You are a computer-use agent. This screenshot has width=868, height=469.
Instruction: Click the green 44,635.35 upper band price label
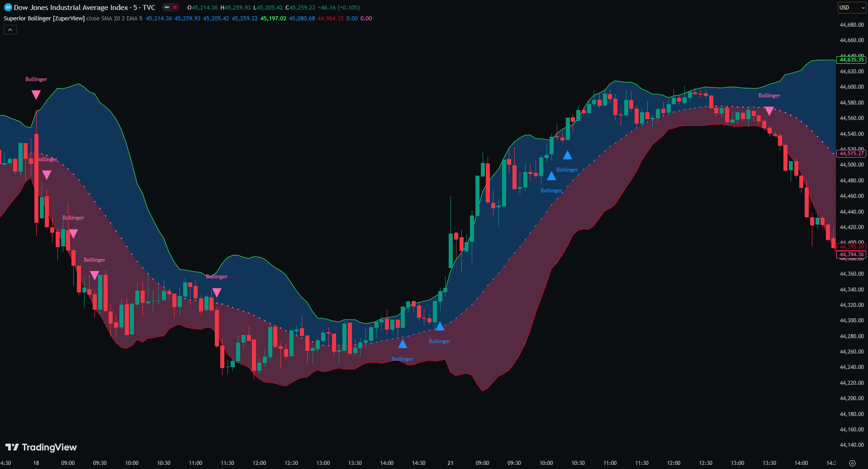click(x=851, y=60)
